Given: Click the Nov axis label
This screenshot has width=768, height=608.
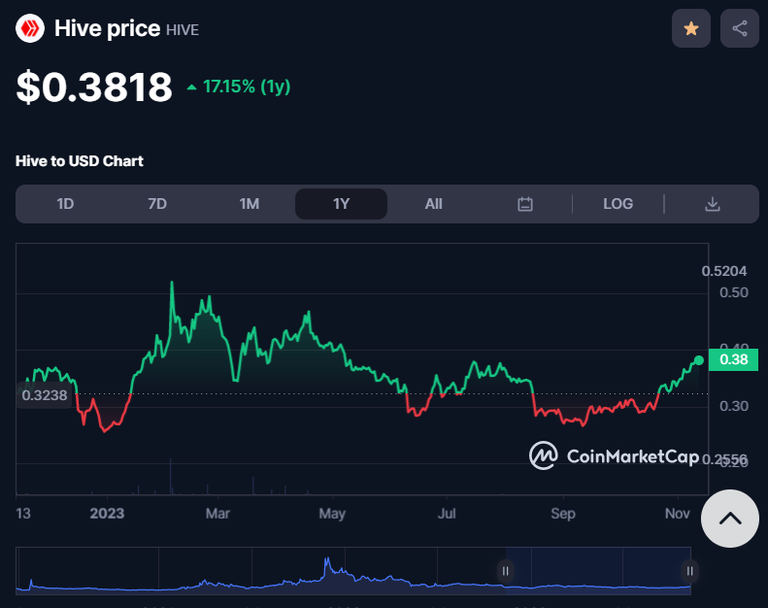Looking at the screenshot, I should (x=677, y=513).
